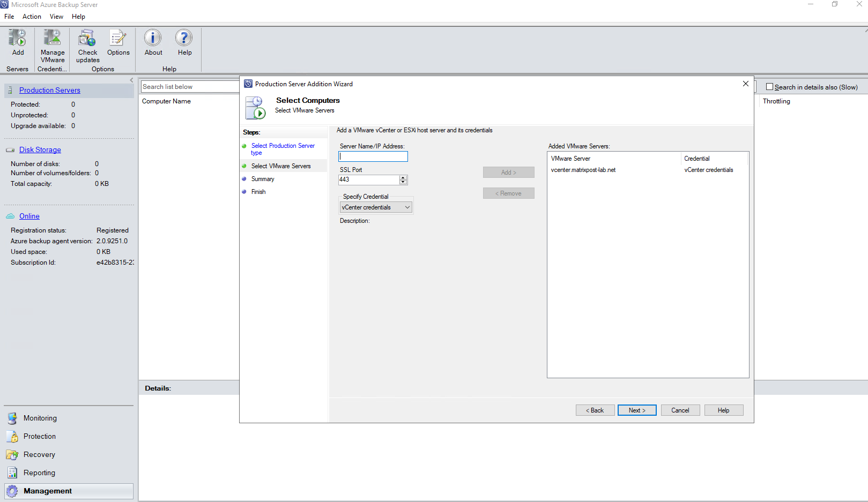
Task: Close the Production Server Addition Wizard
Action: pos(746,84)
